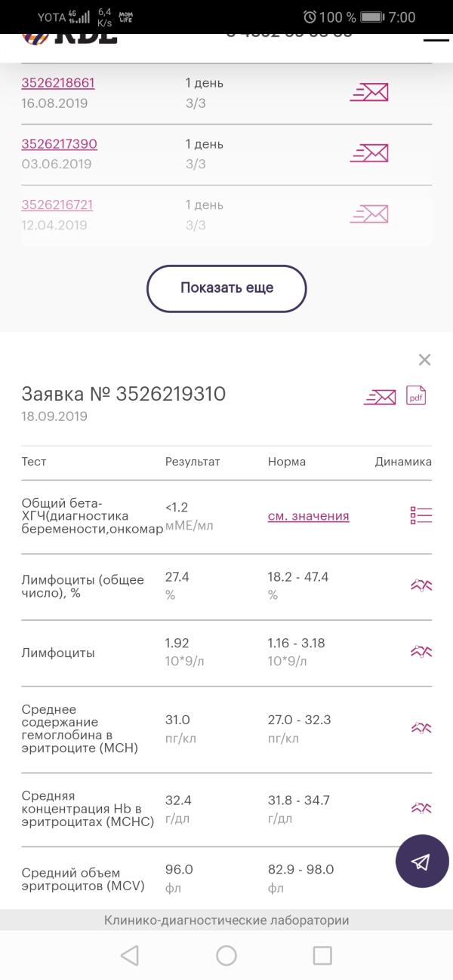Show dynamics chart for MCHC row

421,808
